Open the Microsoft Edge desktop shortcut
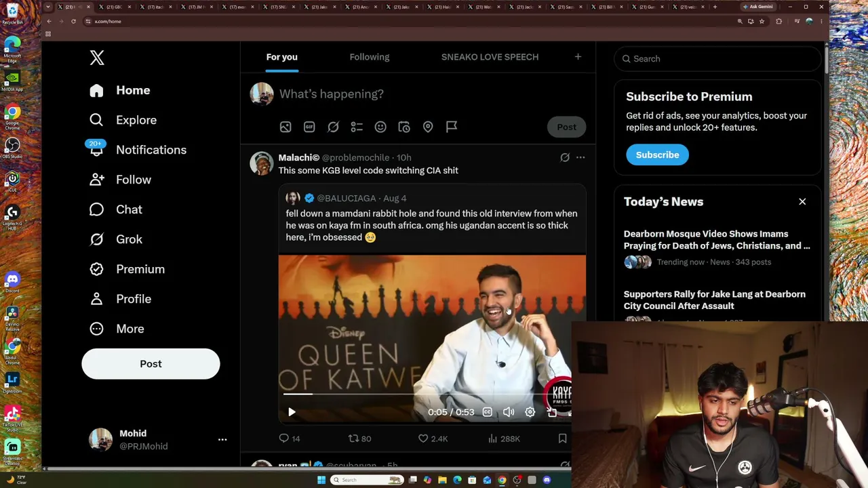Screen dimensions: 868x488 [12, 49]
